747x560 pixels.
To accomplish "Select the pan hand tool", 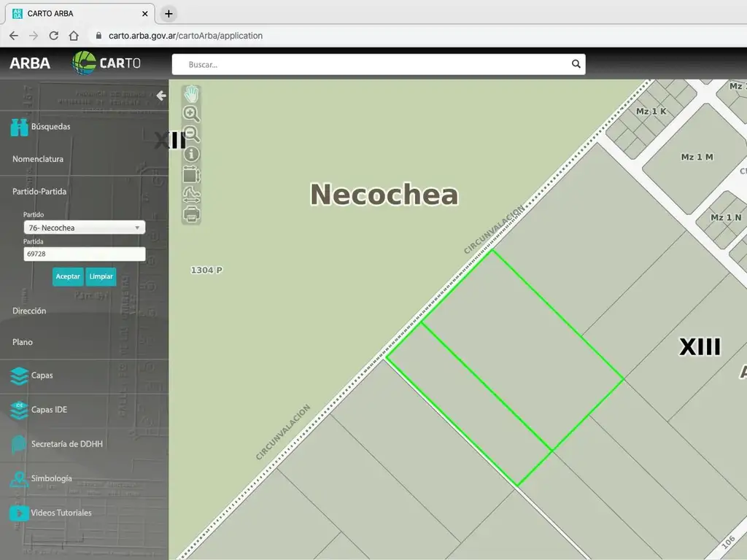I will [x=191, y=94].
